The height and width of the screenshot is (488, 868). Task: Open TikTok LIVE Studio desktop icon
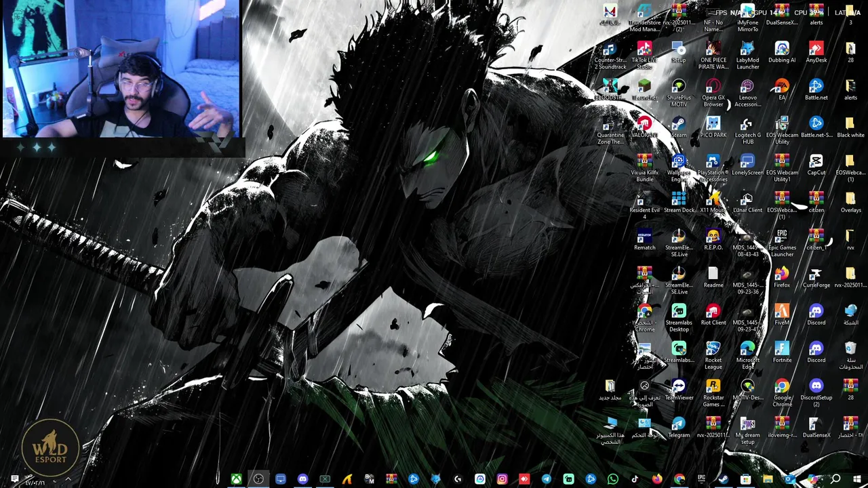coord(644,56)
